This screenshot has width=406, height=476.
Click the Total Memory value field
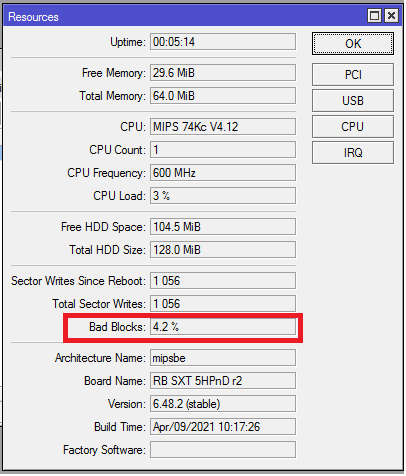point(223,96)
